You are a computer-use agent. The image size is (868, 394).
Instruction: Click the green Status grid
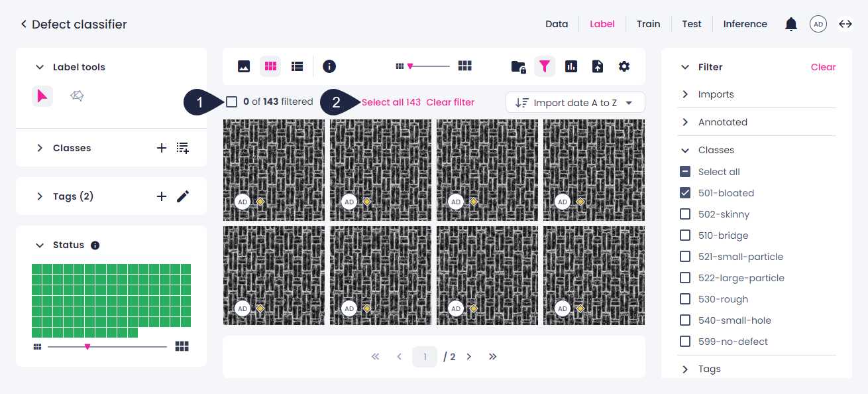(111, 300)
